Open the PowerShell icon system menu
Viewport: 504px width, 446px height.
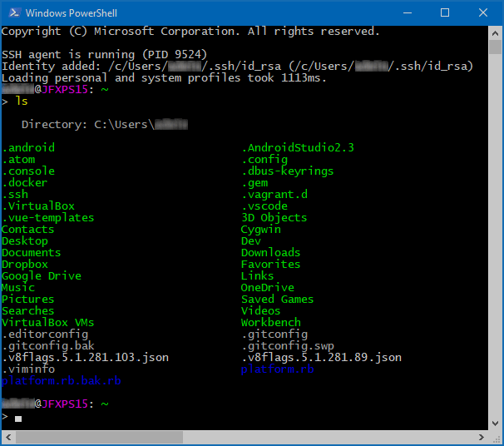14,12
